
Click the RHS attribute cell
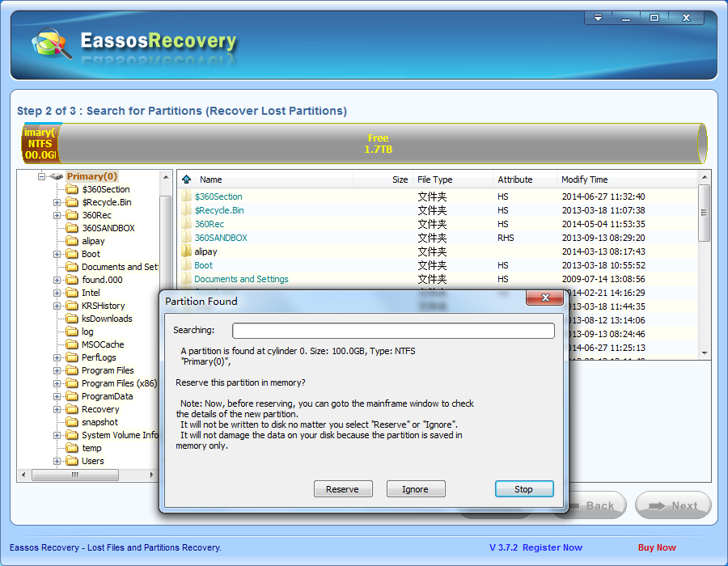[506, 238]
